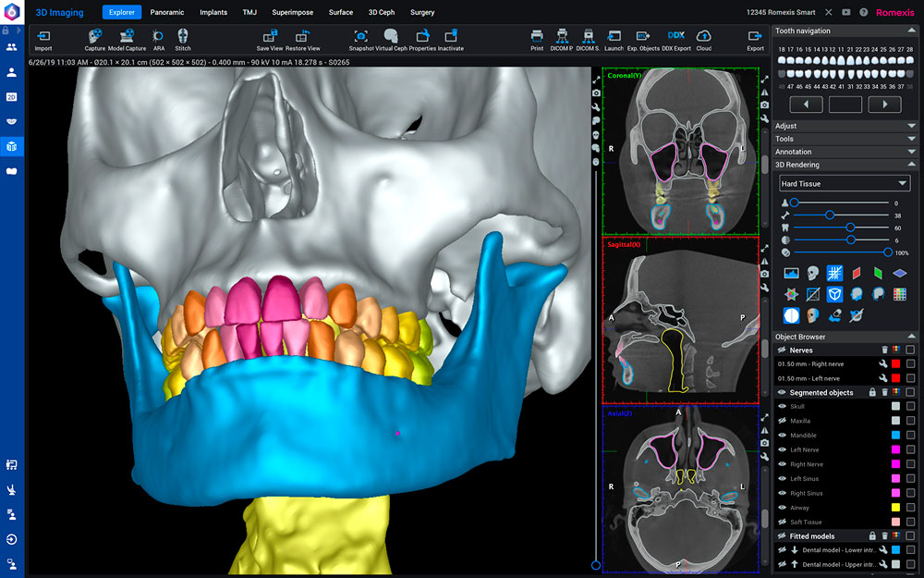Switch to the Panoramic tab
Screen dimensions: 924x578
pyautogui.click(x=167, y=12)
